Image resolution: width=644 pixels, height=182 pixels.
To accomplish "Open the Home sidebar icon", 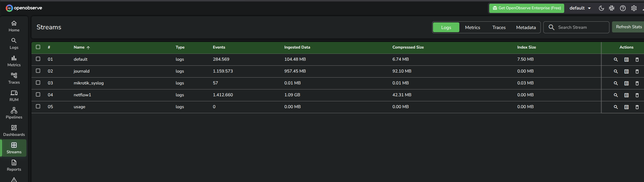I will pyautogui.click(x=14, y=26).
